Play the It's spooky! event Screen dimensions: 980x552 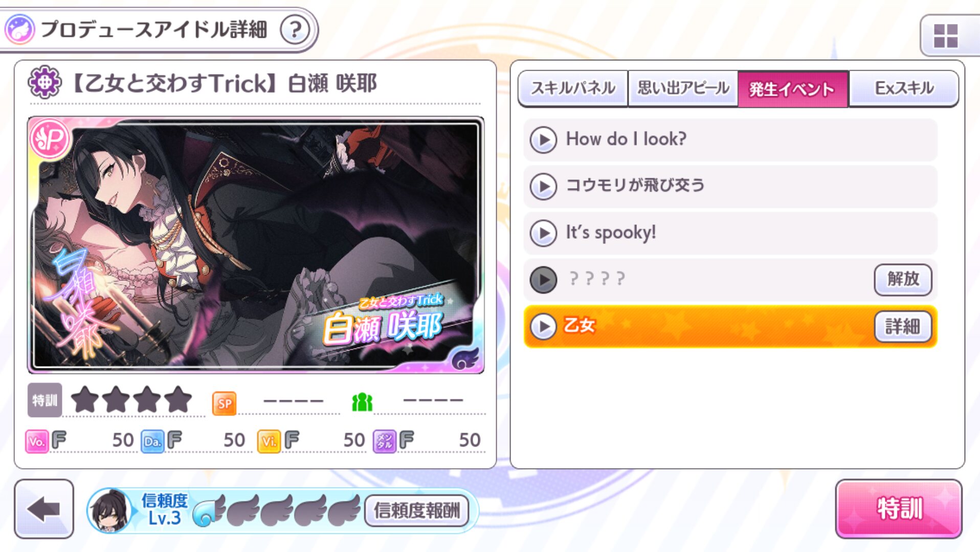[x=543, y=233]
